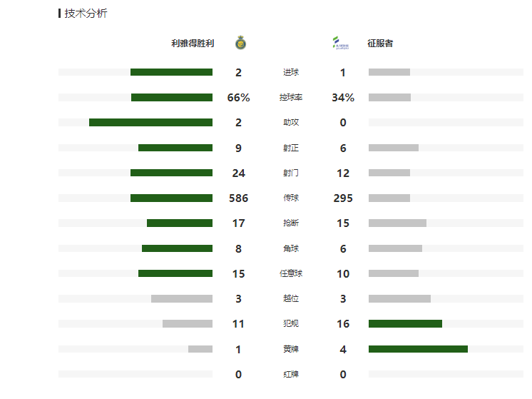Click the 抢断 stat label

(x=291, y=223)
